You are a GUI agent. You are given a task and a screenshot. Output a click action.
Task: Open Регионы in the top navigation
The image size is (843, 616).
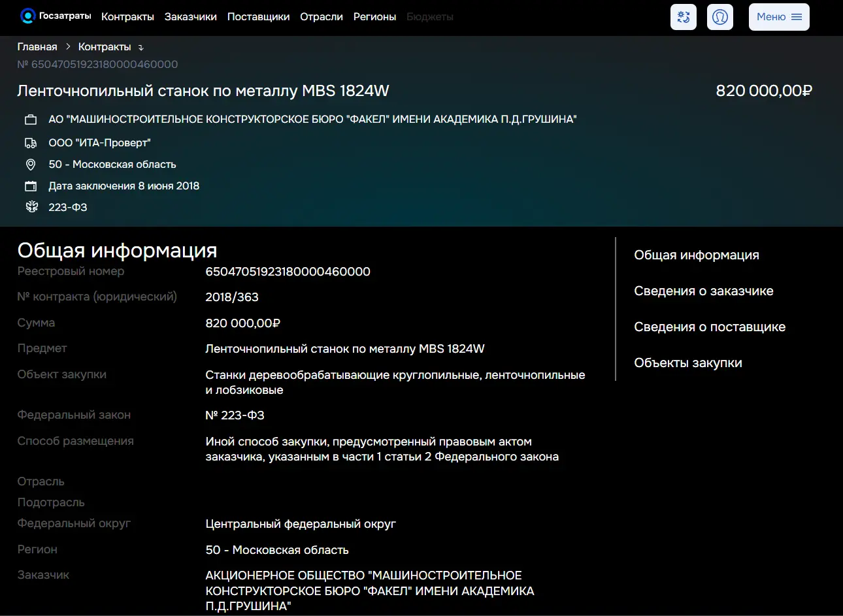click(x=374, y=17)
